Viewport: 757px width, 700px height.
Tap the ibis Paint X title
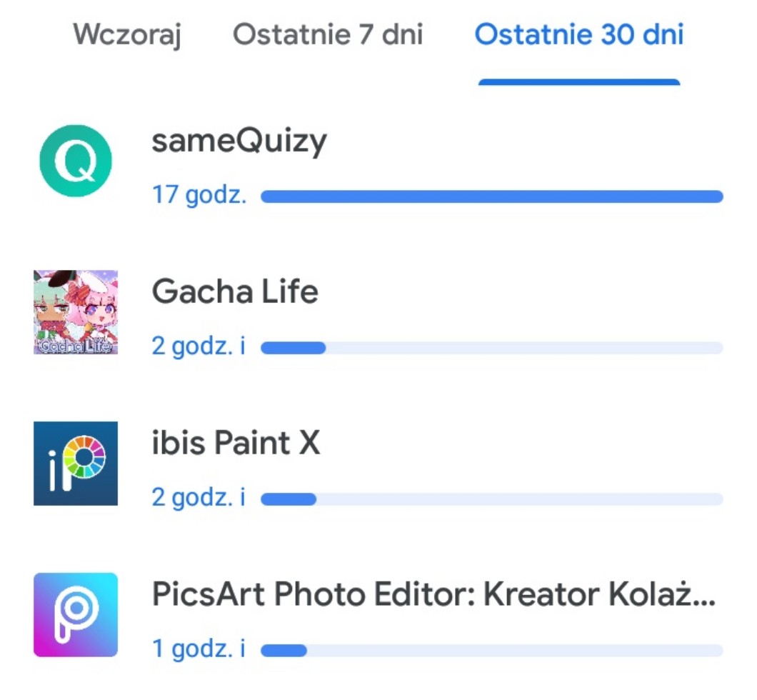pos(236,443)
